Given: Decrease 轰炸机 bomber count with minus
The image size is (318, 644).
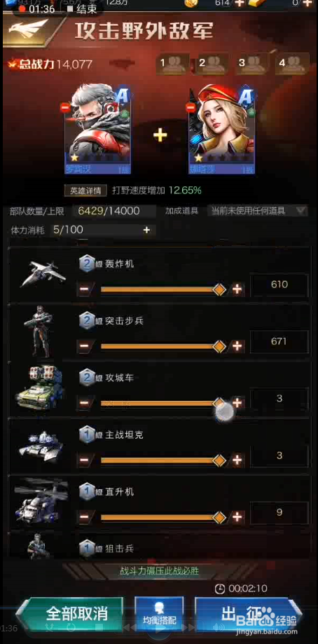Looking at the screenshot, I should click(x=85, y=289).
